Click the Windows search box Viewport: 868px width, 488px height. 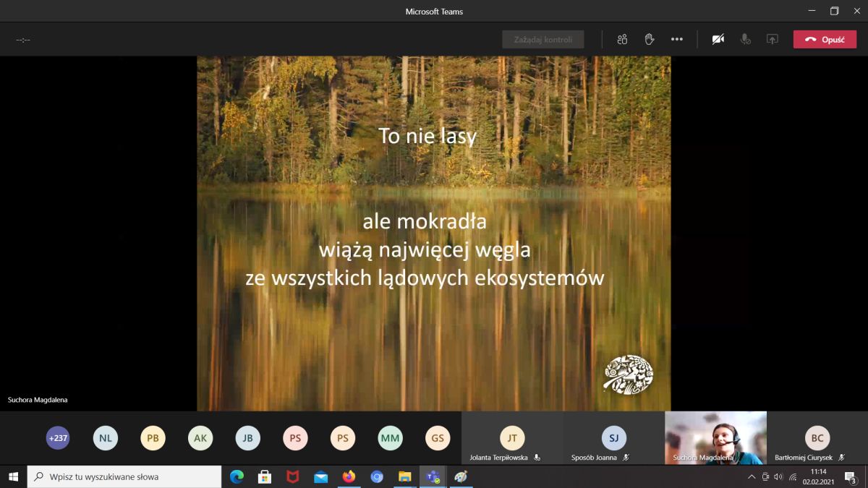coord(124,477)
